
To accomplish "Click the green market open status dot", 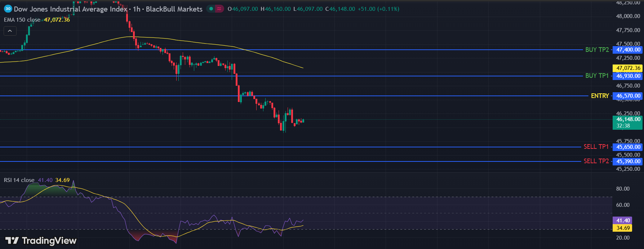I will pyautogui.click(x=211, y=9).
